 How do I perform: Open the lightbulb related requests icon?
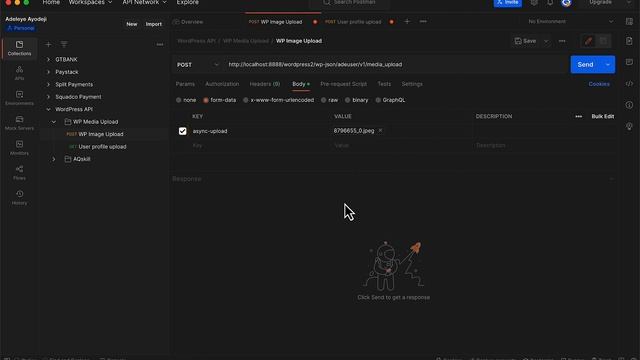[x=629, y=126]
